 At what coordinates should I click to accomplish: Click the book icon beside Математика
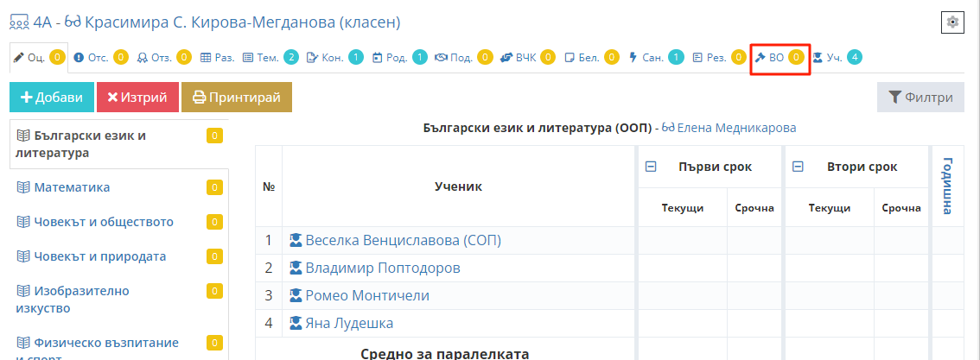[x=23, y=187]
